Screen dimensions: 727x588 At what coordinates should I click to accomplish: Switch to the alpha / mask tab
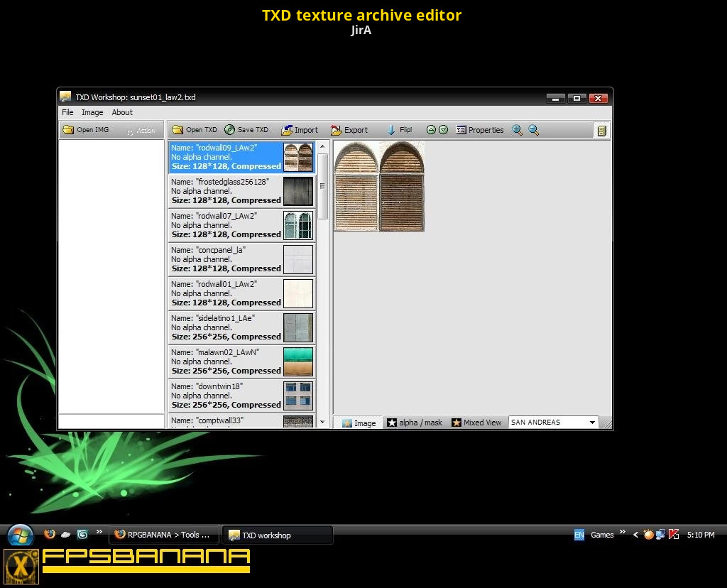point(414,423)
